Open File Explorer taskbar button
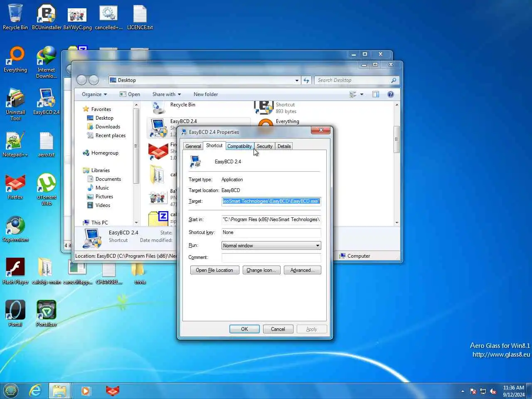This screenshot has height=399, width=532. pyautogui.click(x=59, y=391)
